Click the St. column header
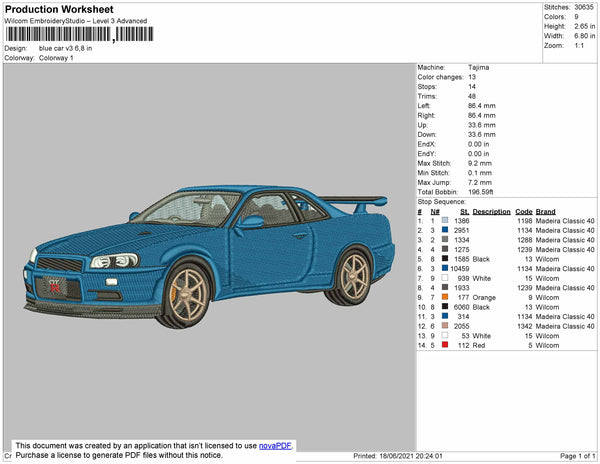Image resolution: width=600 pixels, height=464 pixels. pos(464,211)
